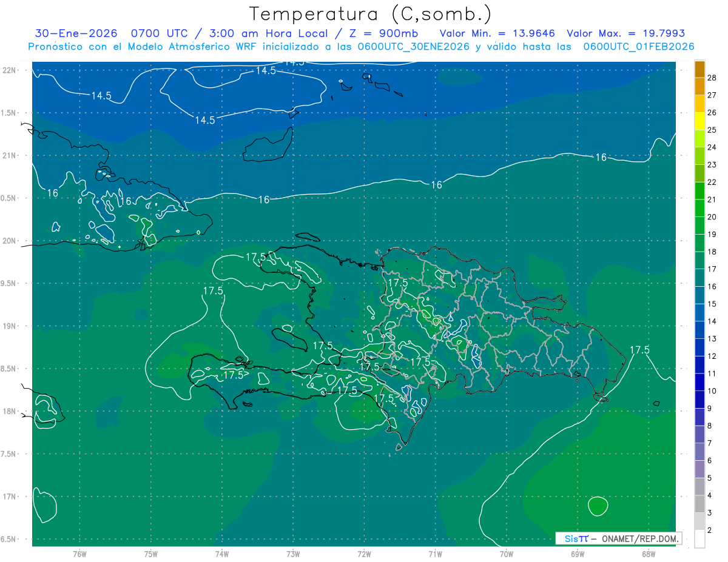The width and height of the screenshot is (728, 562).
Task: Click the small closed contour circle near 69W
Action: pyautogui.click(x=598, y=505)
